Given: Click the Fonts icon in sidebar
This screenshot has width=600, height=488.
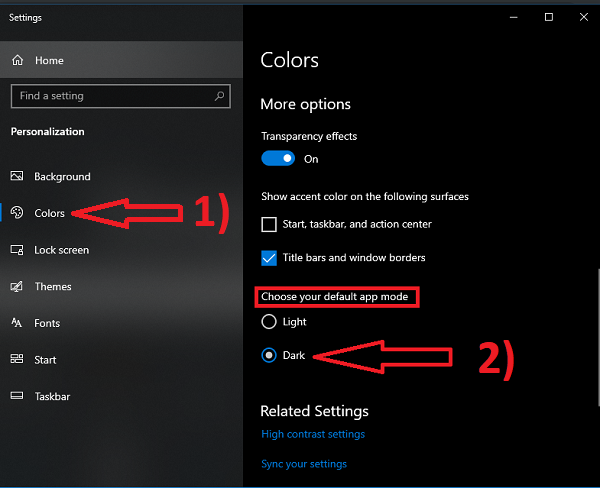Looking at the screenshot, I should [x=16, y=323].
